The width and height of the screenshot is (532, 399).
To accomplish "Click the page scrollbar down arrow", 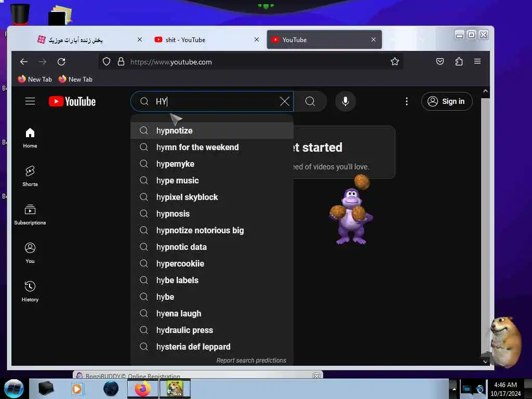I will tap(485, 362).
